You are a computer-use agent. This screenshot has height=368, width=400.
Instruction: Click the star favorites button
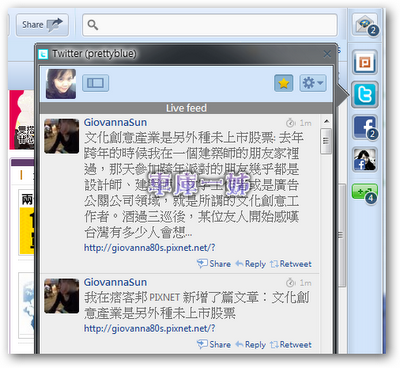(x=284, y=83)
